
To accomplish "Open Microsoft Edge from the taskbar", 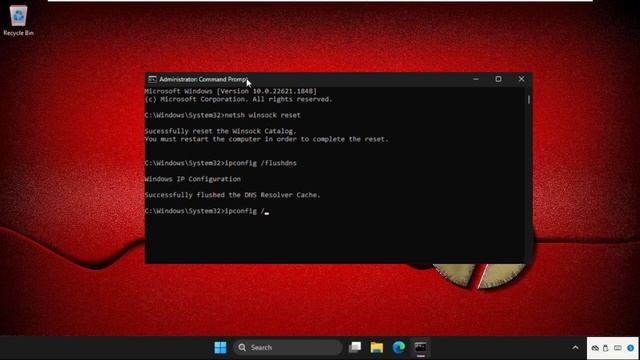I will (399, 347).
